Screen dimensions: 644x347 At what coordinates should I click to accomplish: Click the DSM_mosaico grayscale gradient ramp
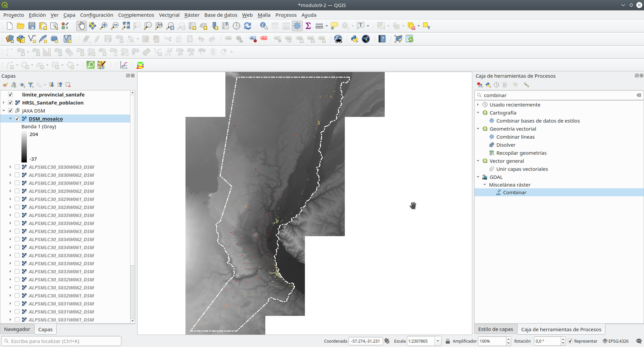click(24, 147)
